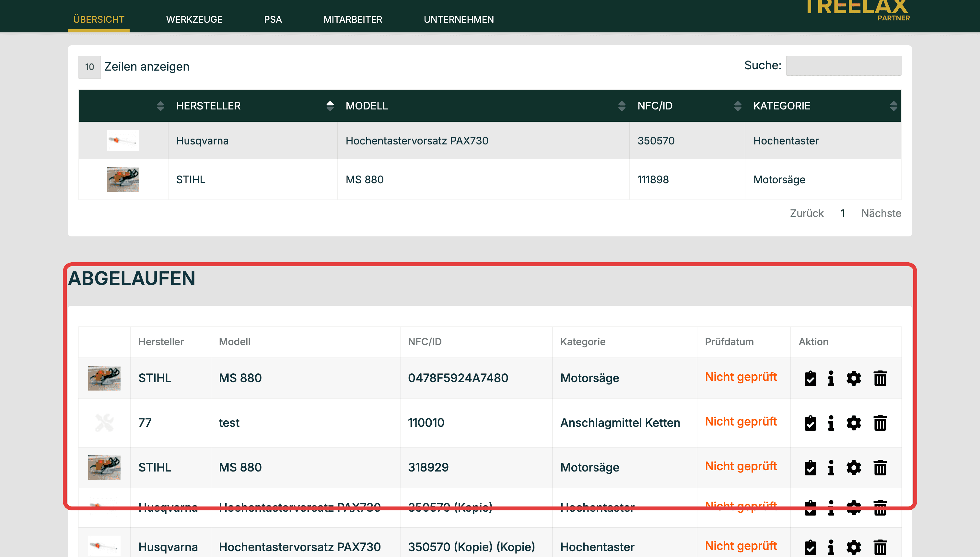Click the sort arrows of the NFC/ID column
The width and height of the screenshot is (980, 557).
738,106
